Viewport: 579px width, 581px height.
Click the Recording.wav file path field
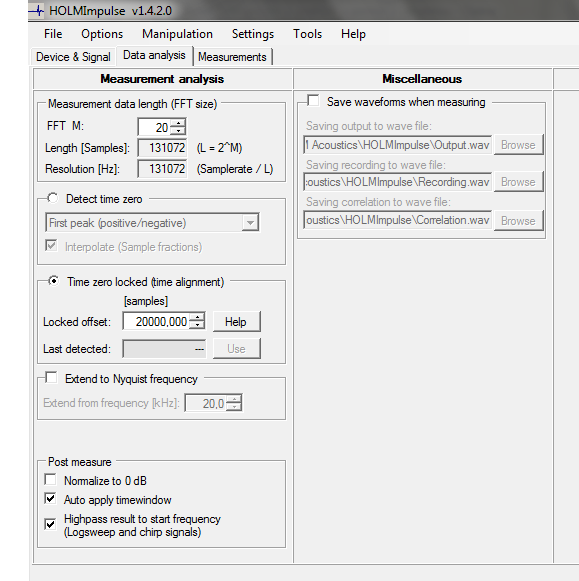click(x=398, y=182)
